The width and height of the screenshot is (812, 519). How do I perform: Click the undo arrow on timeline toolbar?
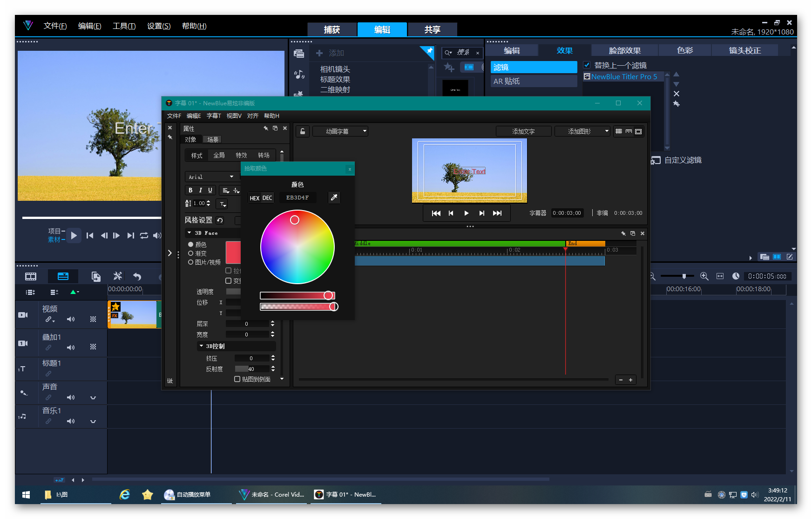(x=137, y=276)
